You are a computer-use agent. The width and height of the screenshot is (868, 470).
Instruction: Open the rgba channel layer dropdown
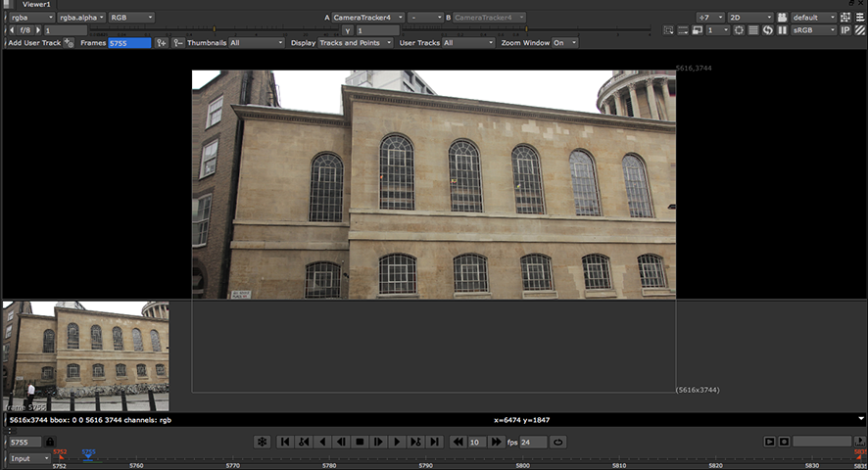click(x=29, y=18)
